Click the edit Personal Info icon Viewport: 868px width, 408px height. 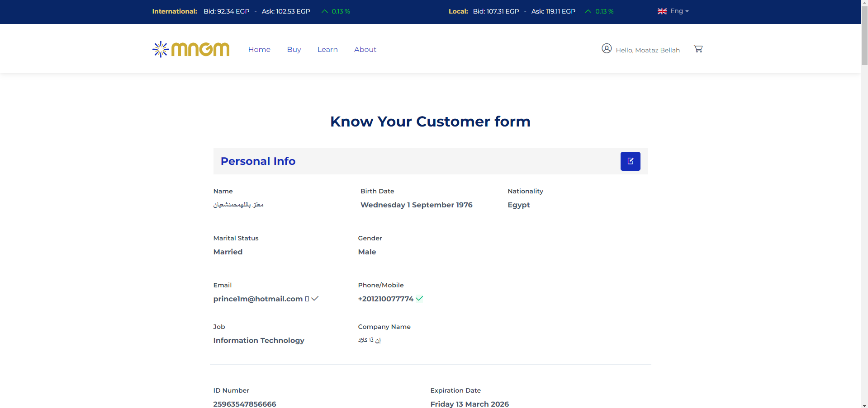pyautogui.click(x=630, y=161)
